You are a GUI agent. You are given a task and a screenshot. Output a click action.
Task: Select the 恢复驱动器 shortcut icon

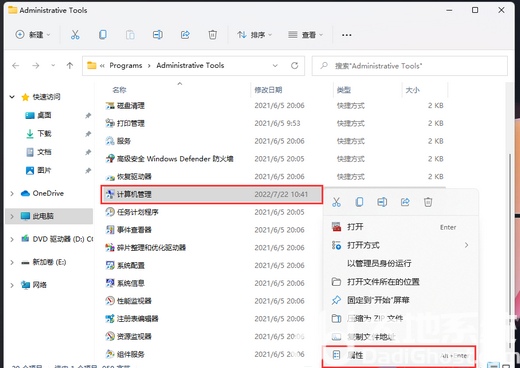tap(110, 177)
